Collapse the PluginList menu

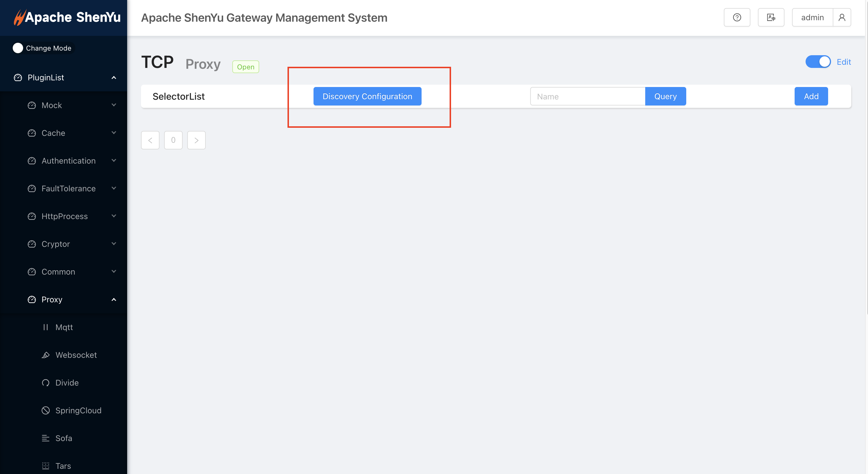coord(114,77)
